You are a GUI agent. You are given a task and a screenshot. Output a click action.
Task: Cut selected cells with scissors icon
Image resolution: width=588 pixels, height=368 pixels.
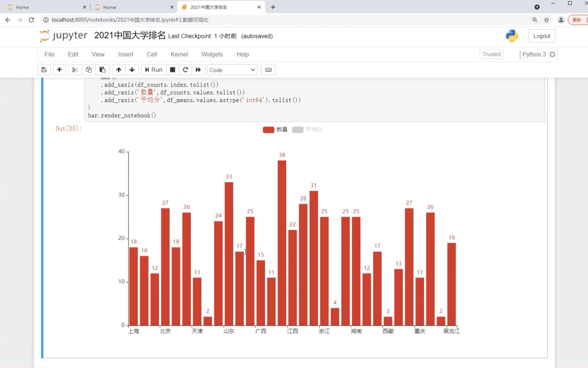point(75,70)
